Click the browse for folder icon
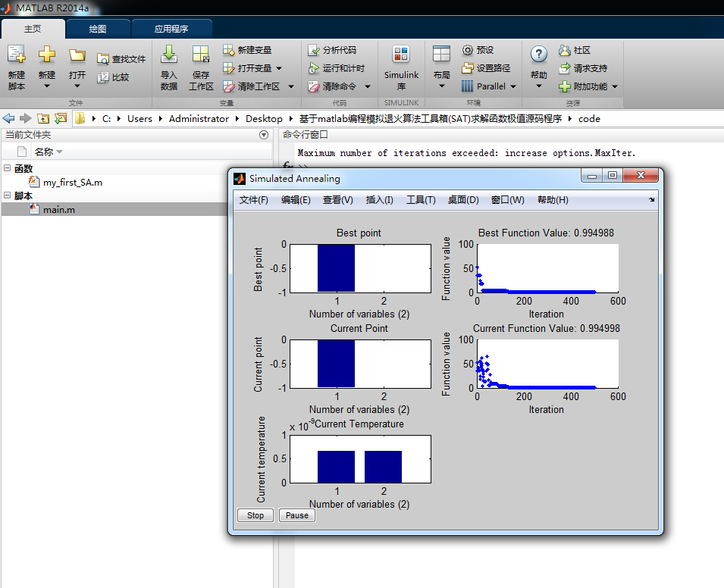This screenshot has width=724, height=588. pos(61,119)
